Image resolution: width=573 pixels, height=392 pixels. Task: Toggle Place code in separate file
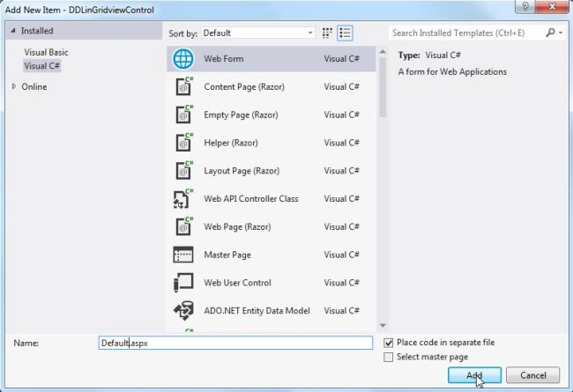(x=389, y=343)
